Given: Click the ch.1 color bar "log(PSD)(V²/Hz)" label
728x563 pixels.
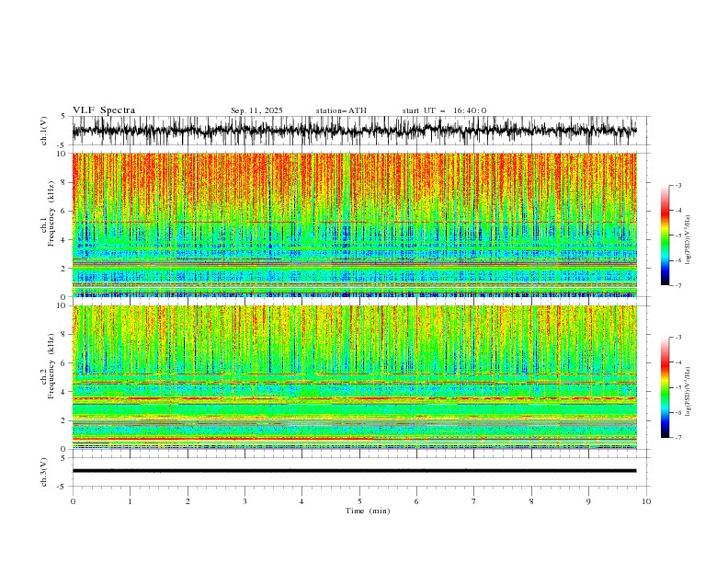Looking at the screenshot, I should click(x=688, y=240).
